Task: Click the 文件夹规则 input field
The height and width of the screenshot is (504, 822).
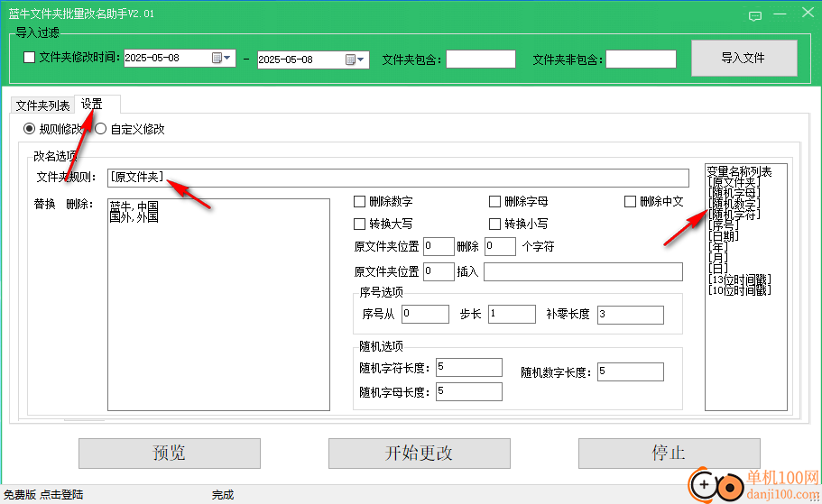Action: pyautogui.click(x=398, y=178)
